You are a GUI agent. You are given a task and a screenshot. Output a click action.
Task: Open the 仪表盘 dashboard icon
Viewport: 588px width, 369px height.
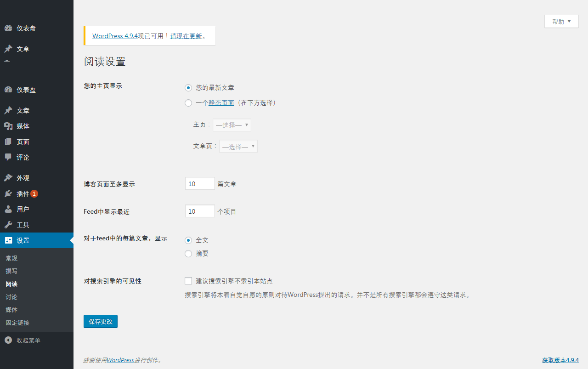[x=8, y=90]
